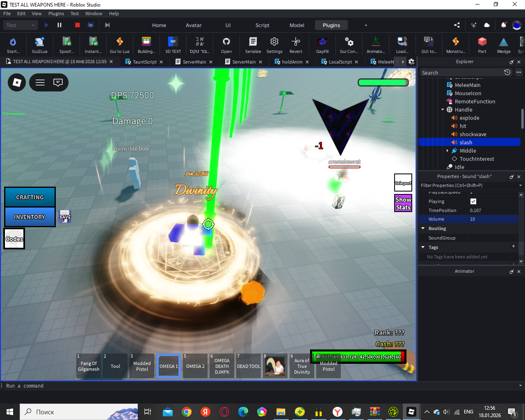This screenshot has width=525, height=420.
Task: Stop the playtest session
Action: pos(78,25)
